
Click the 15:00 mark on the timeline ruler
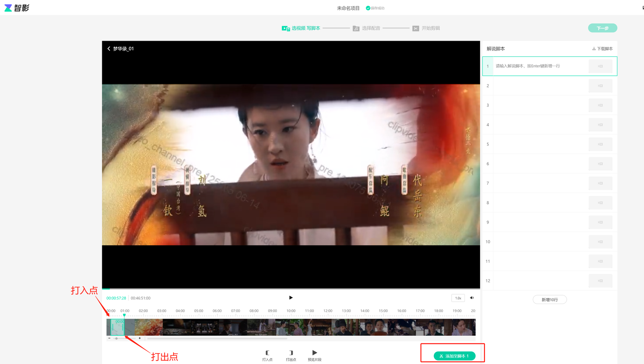(383, 311)
